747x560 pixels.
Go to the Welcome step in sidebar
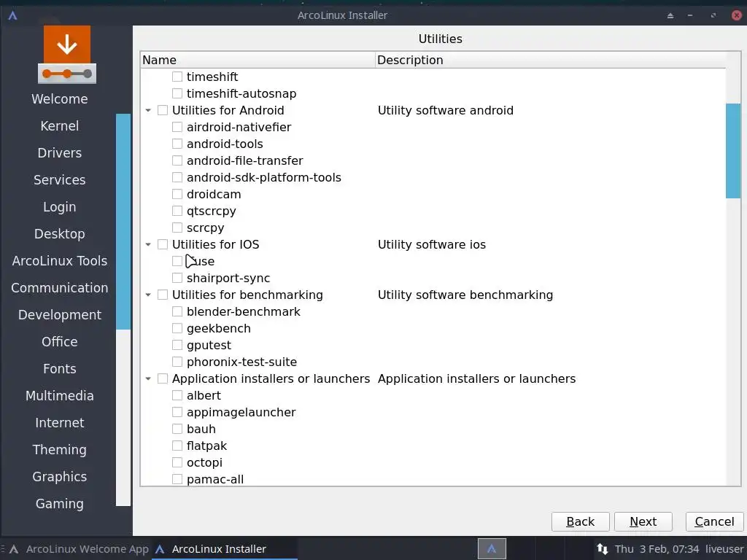point(60,99)
